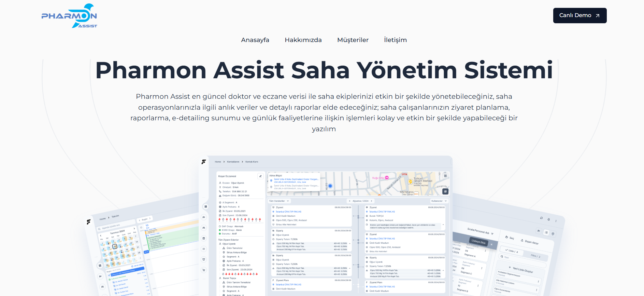
Task: Click the list view icon in right mockup
Action: [x=546, y=232]
